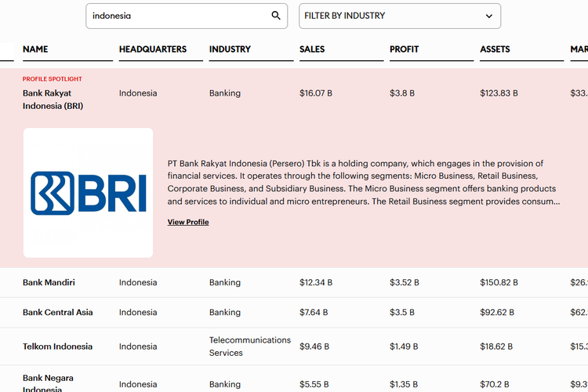Select the Telkom Indonesia company name

tap(57, 347)
